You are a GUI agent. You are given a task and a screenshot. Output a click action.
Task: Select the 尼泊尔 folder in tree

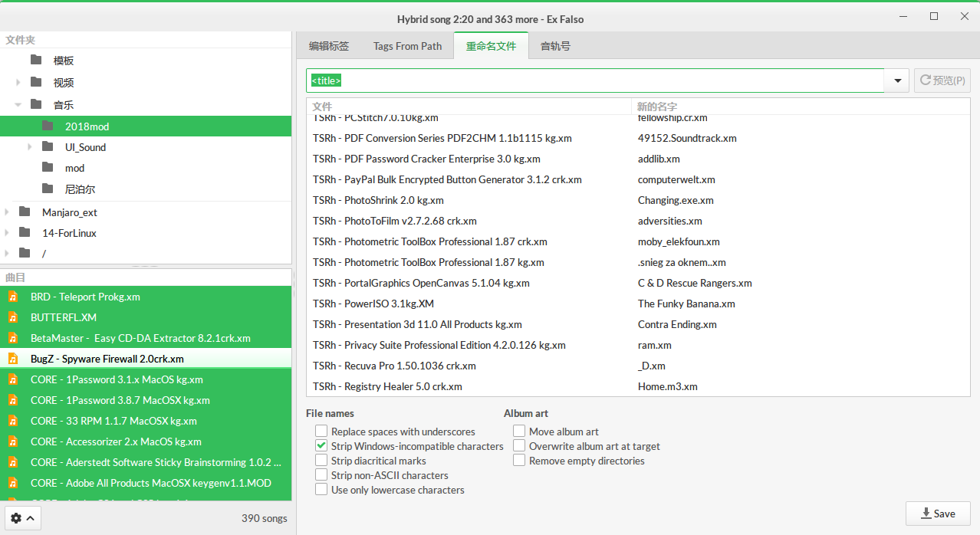pos(146,189)
